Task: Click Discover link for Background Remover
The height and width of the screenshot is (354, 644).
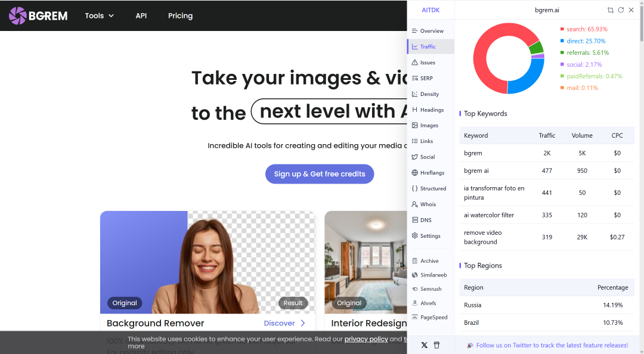Action: coord(284,323)
